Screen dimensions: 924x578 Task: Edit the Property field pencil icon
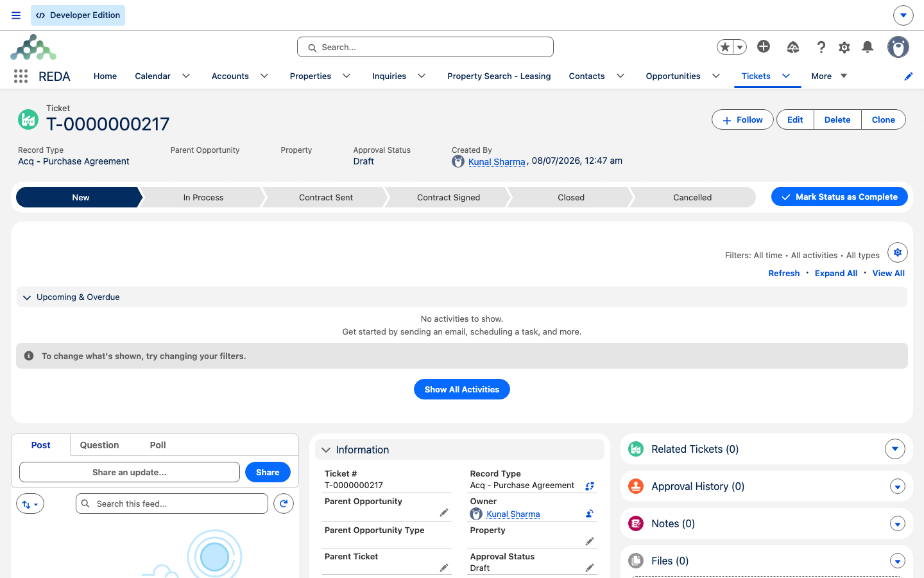point(590,541)
